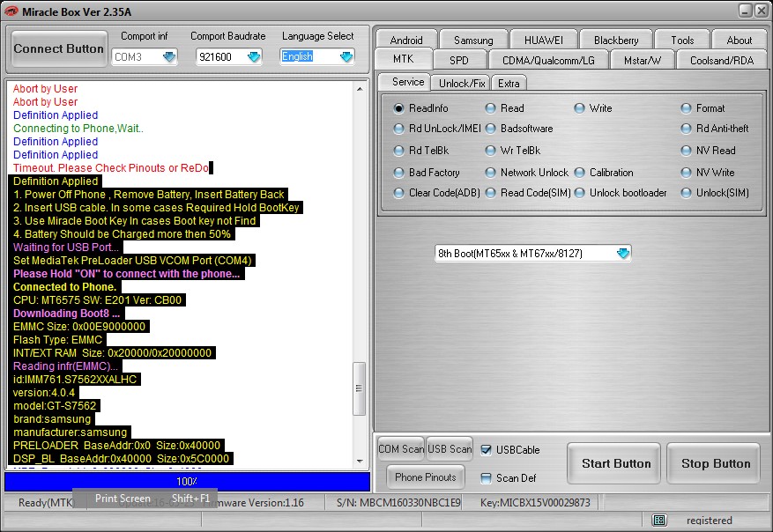The height and width of the screenshot is (532, 773).
Task: Select Bad Factory radio option
Action: [x=398, y=173]
